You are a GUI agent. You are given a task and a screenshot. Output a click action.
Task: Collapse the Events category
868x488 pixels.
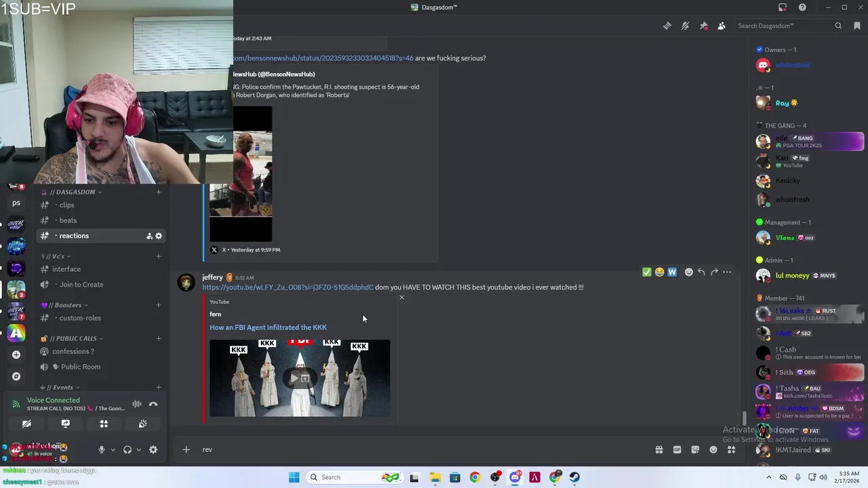pyautogui.click(x=60, y=388)
